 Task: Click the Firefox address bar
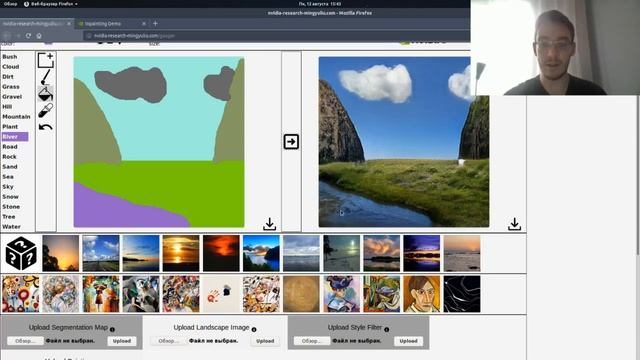[x=276, y=36]
